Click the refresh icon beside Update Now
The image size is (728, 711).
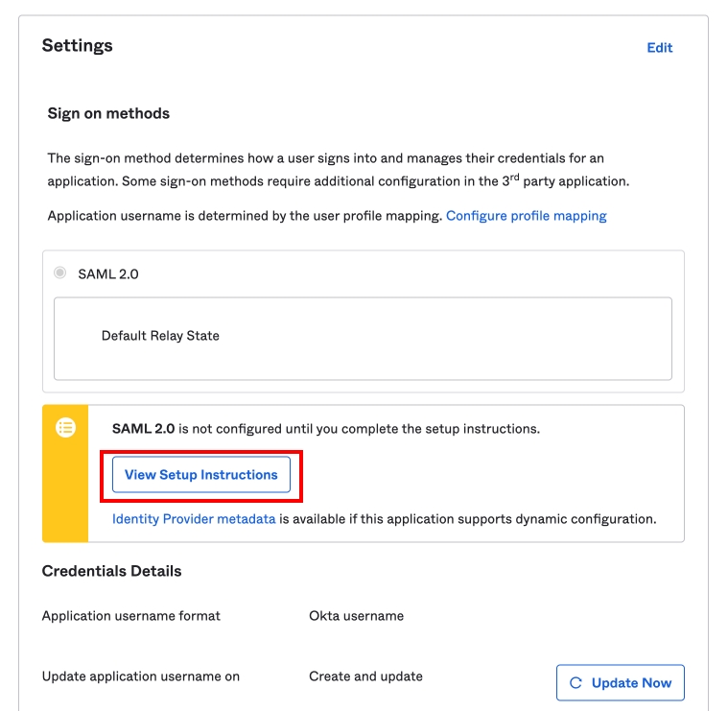pyautogui.click(x=576, y=683)
